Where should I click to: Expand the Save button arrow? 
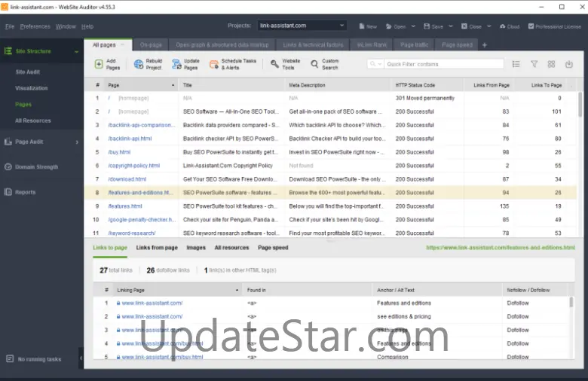(x=451, y=26)
